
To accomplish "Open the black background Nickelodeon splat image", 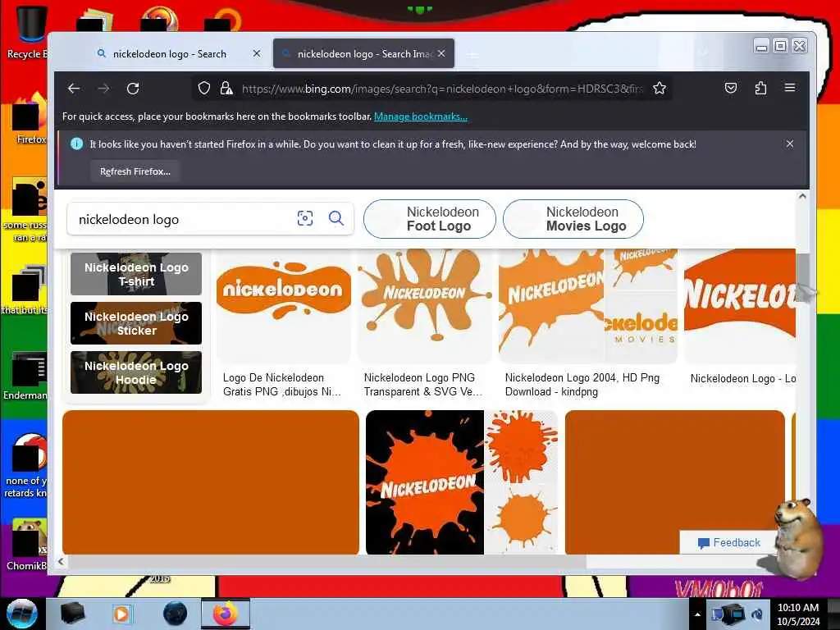I will pyautogui.click(x=425, y=482).
